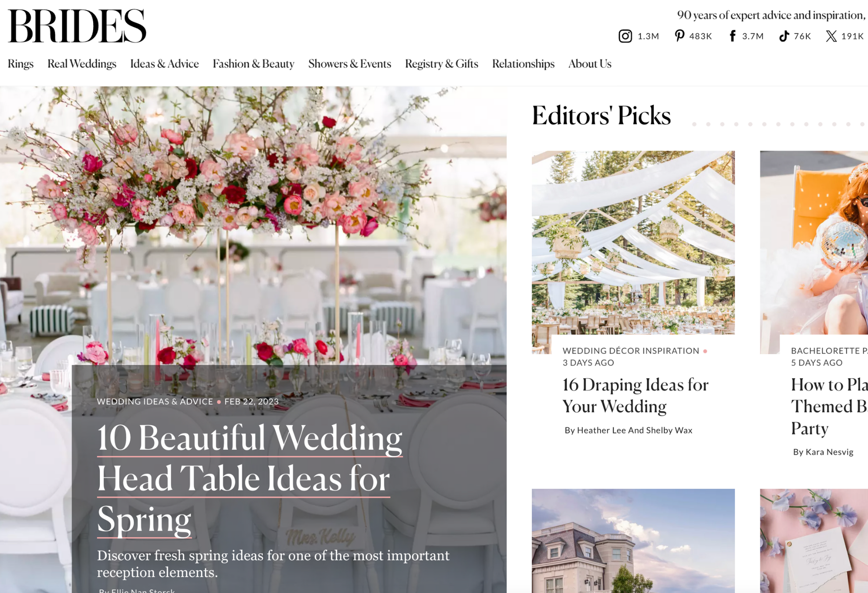The height and width of the screenshot is (593, 868).
Task: Open the mansion photo thumbnail
Action: 633,541
